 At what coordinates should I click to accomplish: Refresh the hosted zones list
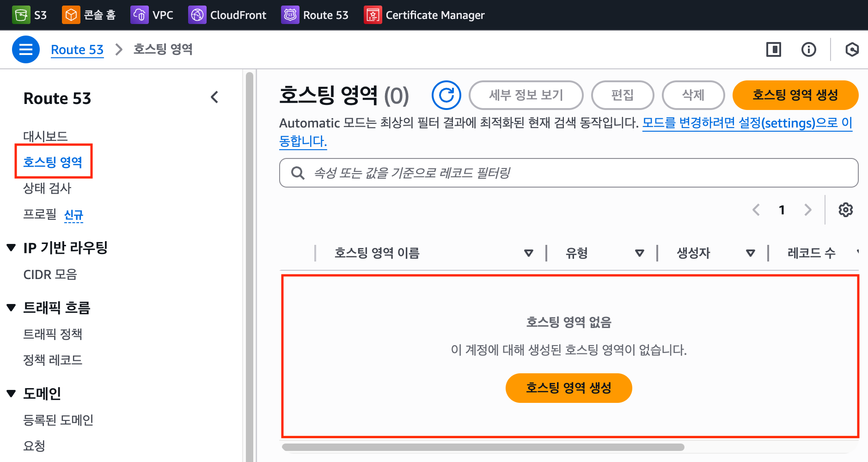(446, 95)
